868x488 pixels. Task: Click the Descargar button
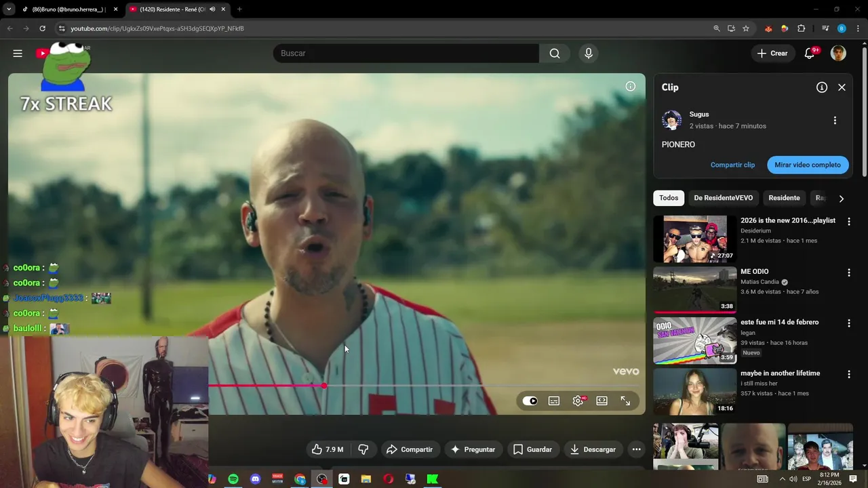click(593, 449)
